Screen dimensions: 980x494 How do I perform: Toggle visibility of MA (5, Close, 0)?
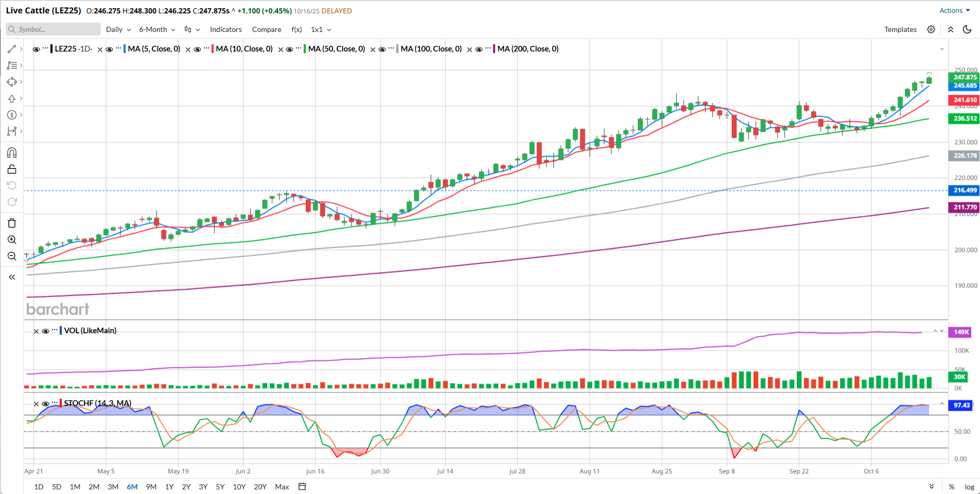[x=109, y=49]
